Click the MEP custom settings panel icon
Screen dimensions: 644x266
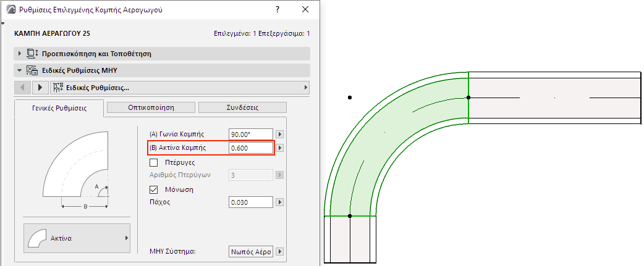pos(32,70)
